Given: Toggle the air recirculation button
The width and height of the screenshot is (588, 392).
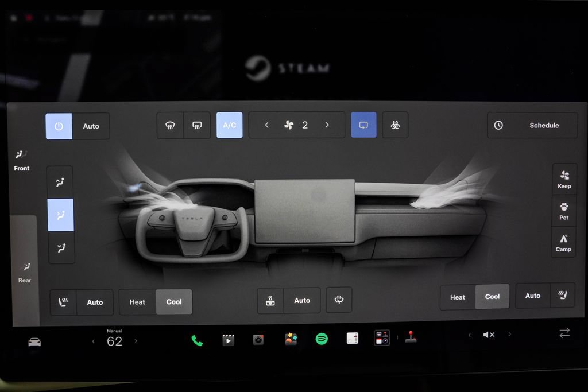Looking at the screenshot, I should point(363,125).
